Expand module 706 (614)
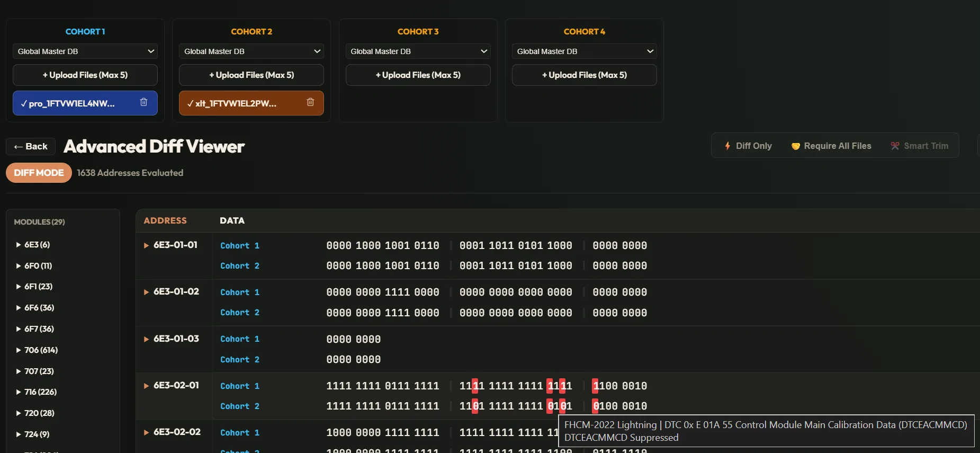Image resolution: width=980 pixels, height=453 pixels. point(37,350)
